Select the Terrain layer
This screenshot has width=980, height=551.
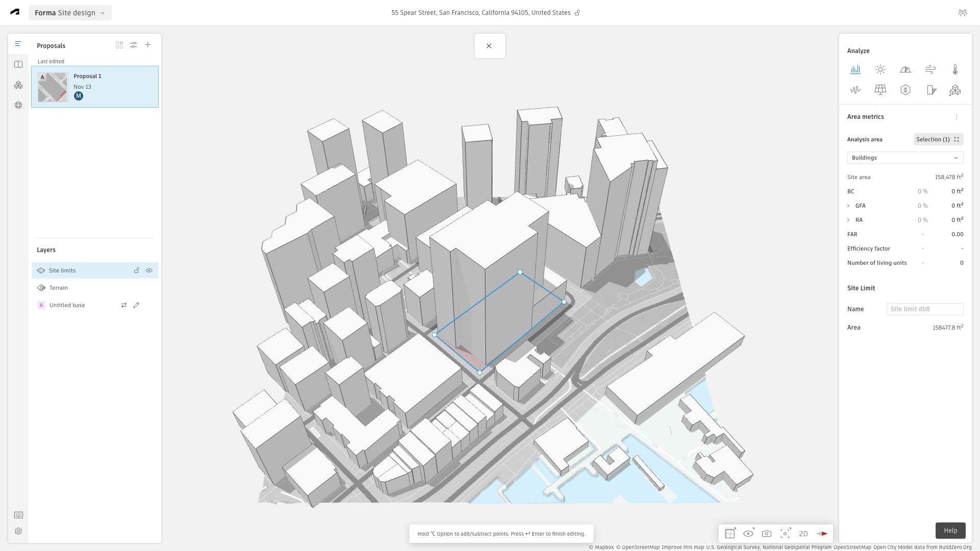point(59,288)
